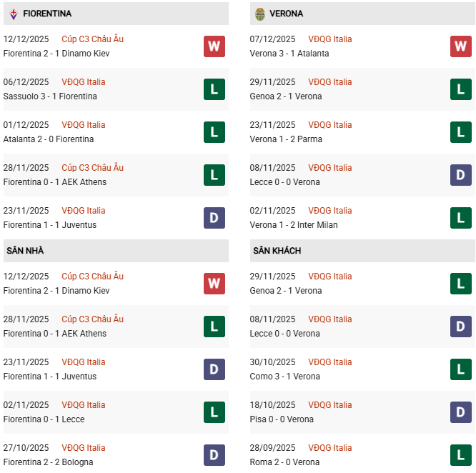Click D badge for Lecce 0-0 Verona, top list
This screenshot has height=473, width=476.
tap(461, 175)
